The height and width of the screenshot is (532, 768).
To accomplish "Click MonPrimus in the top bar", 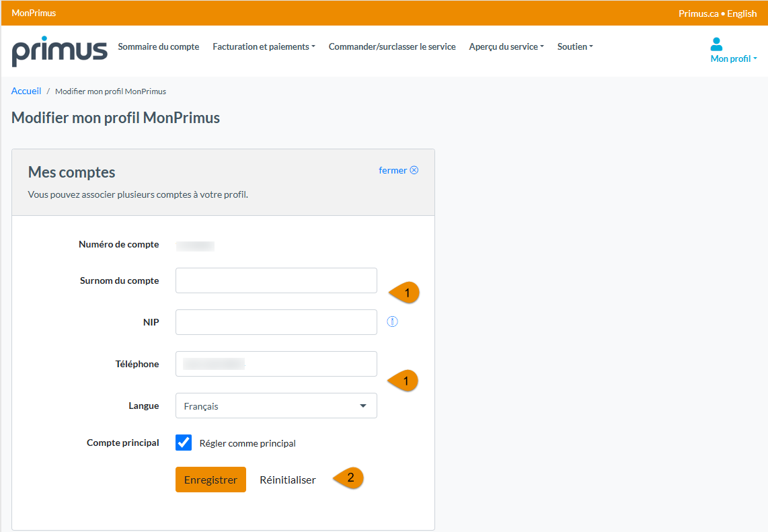I will click(x=34, y=13).
